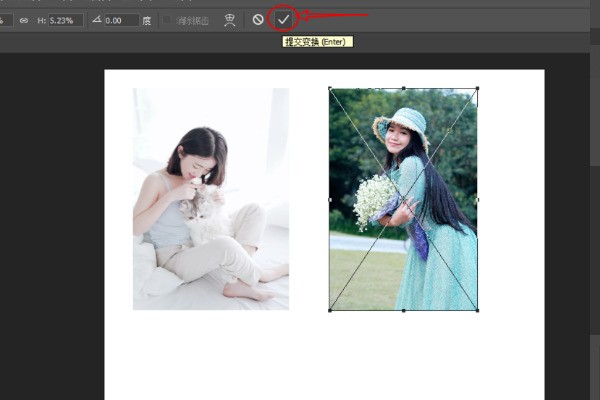This screenshot has height=400, width=600.
Task: Toggle the maintain aspect ratio chain link
Action: 23,20
